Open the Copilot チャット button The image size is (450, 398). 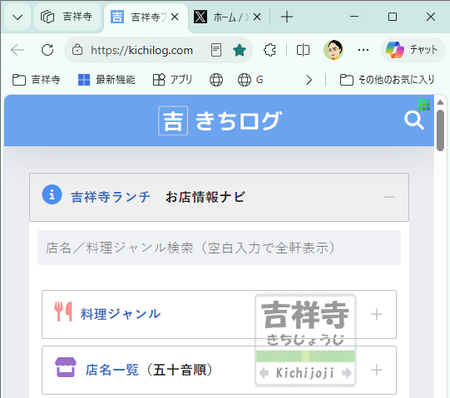tap(413, 50)
